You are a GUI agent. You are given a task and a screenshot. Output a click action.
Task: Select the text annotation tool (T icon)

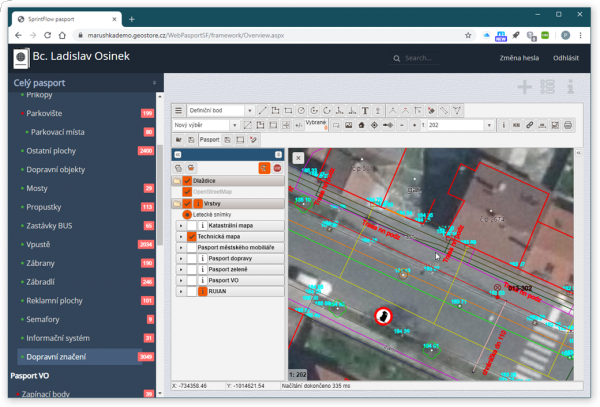365,110
